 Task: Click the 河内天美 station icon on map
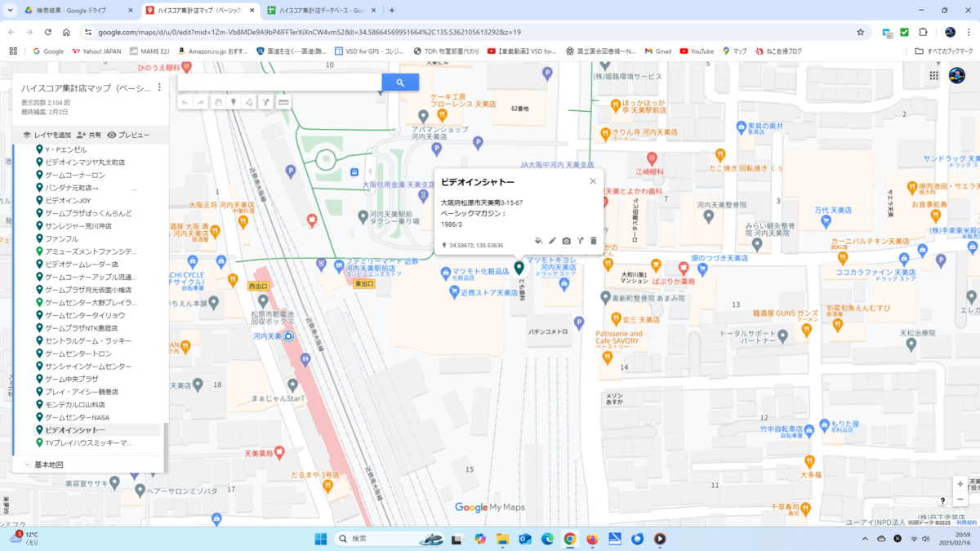pyautogui.click(x=287, y=335)
